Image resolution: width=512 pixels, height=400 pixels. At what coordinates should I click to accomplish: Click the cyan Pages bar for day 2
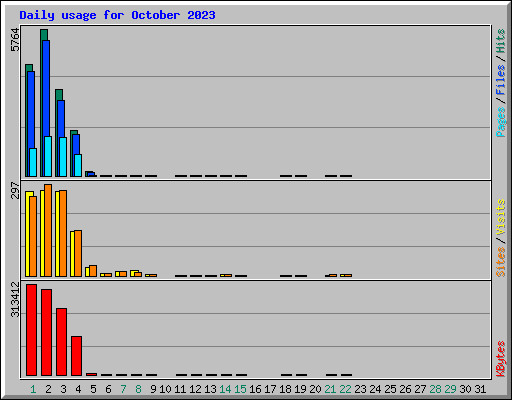click(x=48, y=156)
